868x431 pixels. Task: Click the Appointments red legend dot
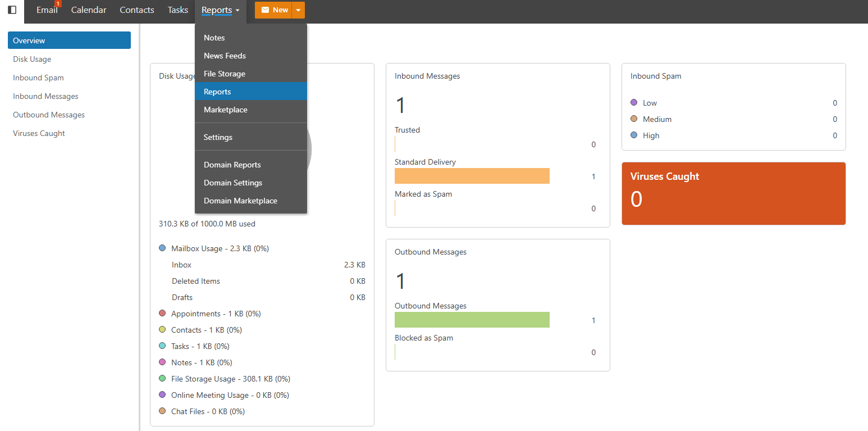coord(162,313)
